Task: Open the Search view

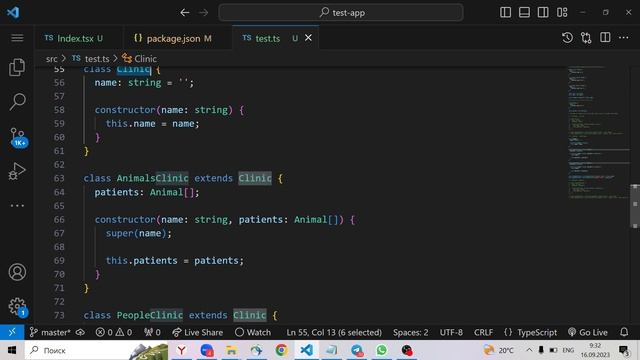Action: coord(17,101)
